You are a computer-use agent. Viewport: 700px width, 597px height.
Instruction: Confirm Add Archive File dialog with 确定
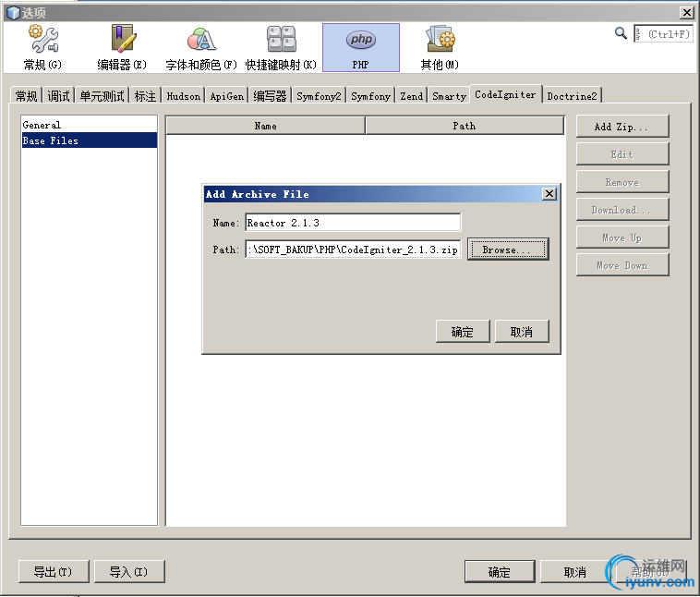click(463, 332)
